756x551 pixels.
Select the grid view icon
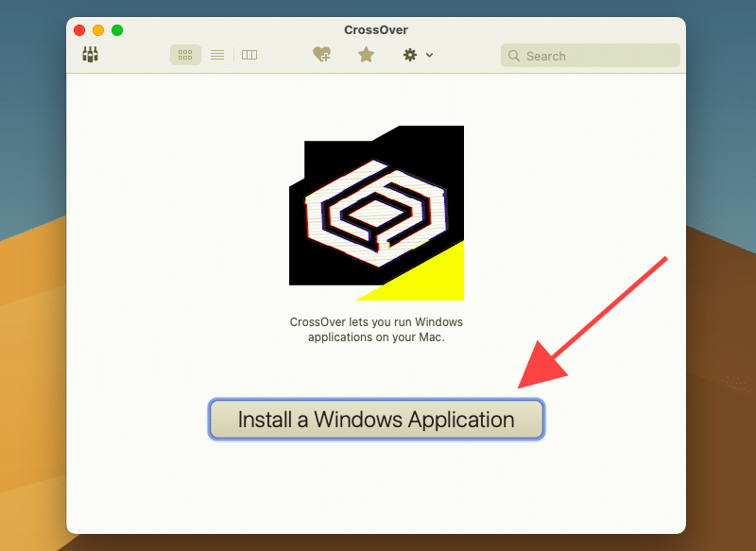(185, 54)
